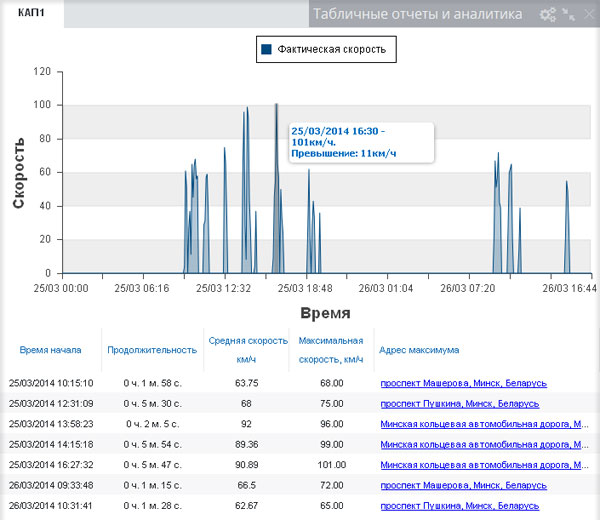Click the Адрес максимума column header

419,350
